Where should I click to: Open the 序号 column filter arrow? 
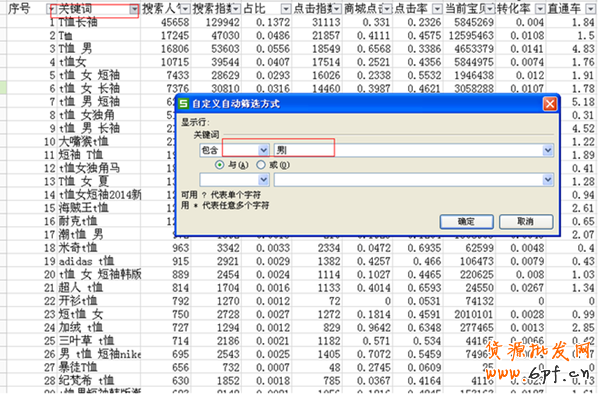tap(50, 9)
